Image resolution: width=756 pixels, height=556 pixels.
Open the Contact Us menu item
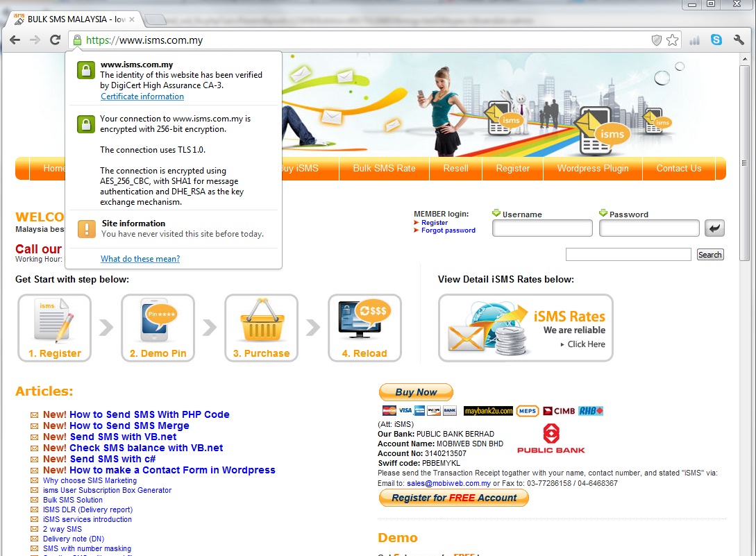point(679,168)
